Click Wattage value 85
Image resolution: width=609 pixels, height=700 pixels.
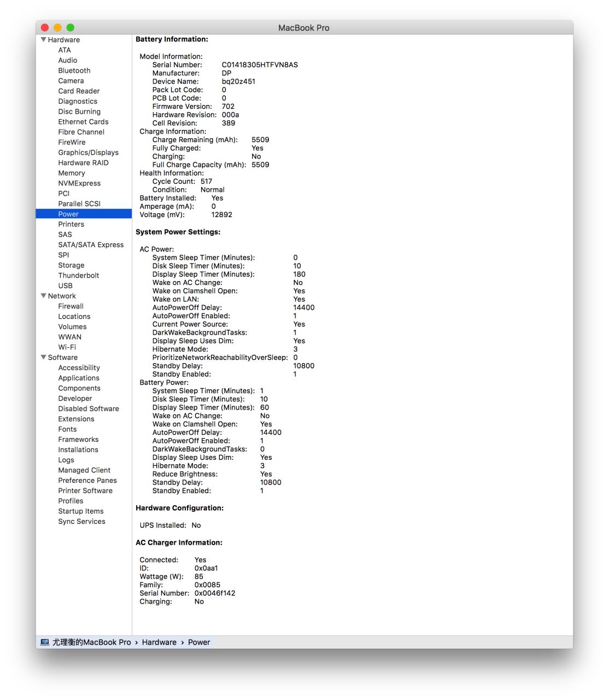point(198,576)
